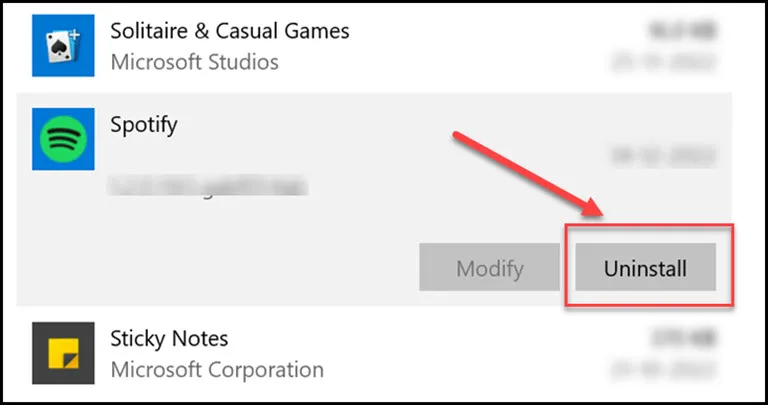This screenshot has width=768, height=405.
Task: Click the blurred size value for Solitaire
Action: coord(682,30)
